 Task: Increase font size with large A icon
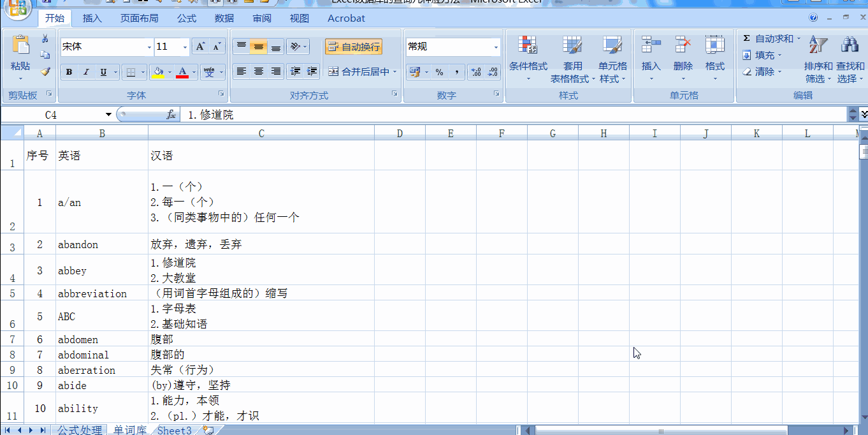coord(201,47)
